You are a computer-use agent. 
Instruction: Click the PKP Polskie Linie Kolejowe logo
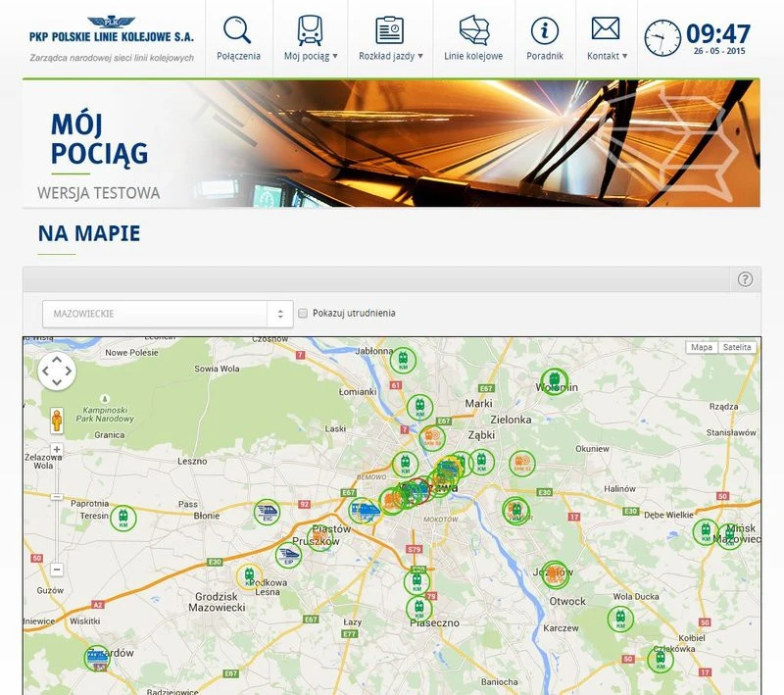pyautogui.click(x=112, y=38)
